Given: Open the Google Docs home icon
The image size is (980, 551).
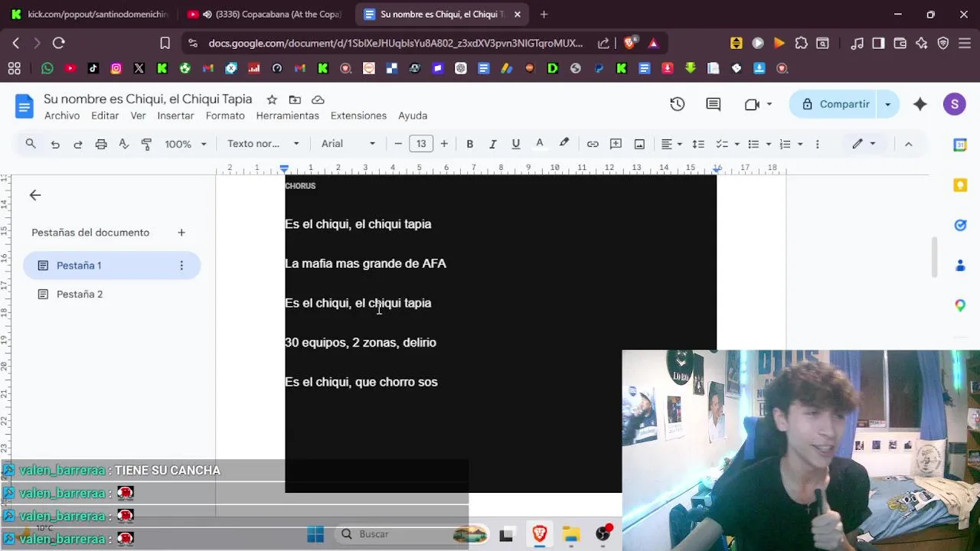Looking at the screenshot, I should point(24,106).
